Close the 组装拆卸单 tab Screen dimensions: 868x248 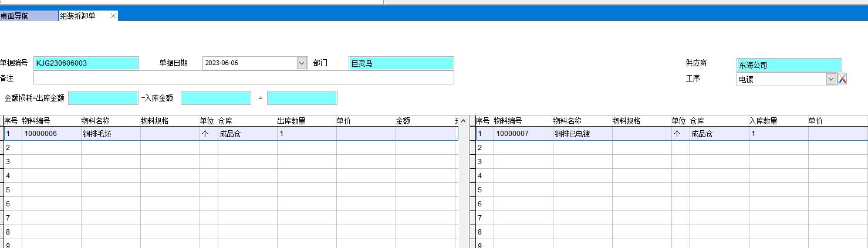113,16
